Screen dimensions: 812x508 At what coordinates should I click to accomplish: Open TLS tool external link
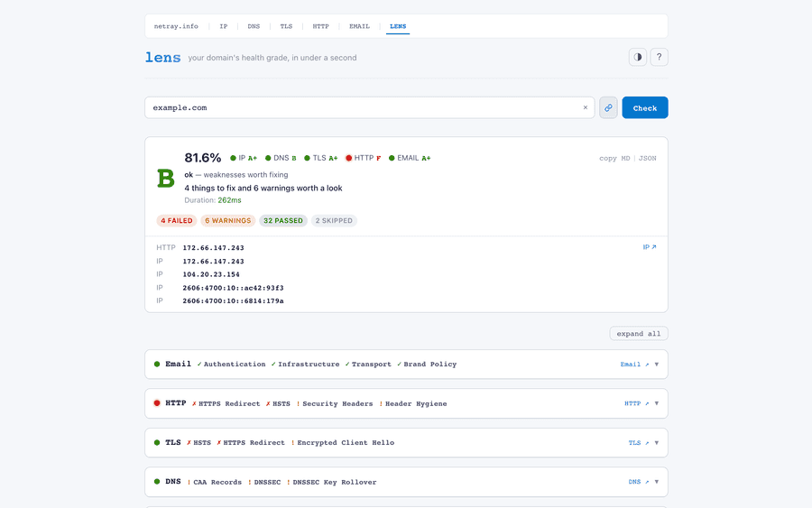pyautogui.click(x=638, y=443)
